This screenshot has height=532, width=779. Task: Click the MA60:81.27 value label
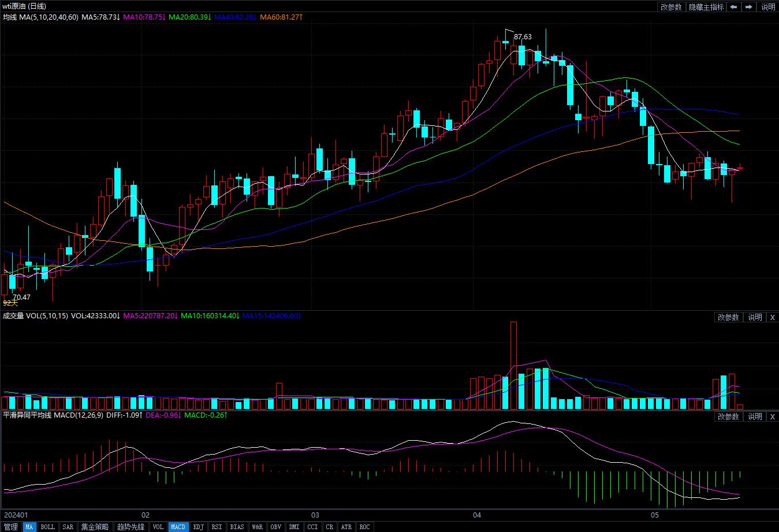(x=281, y=17)
